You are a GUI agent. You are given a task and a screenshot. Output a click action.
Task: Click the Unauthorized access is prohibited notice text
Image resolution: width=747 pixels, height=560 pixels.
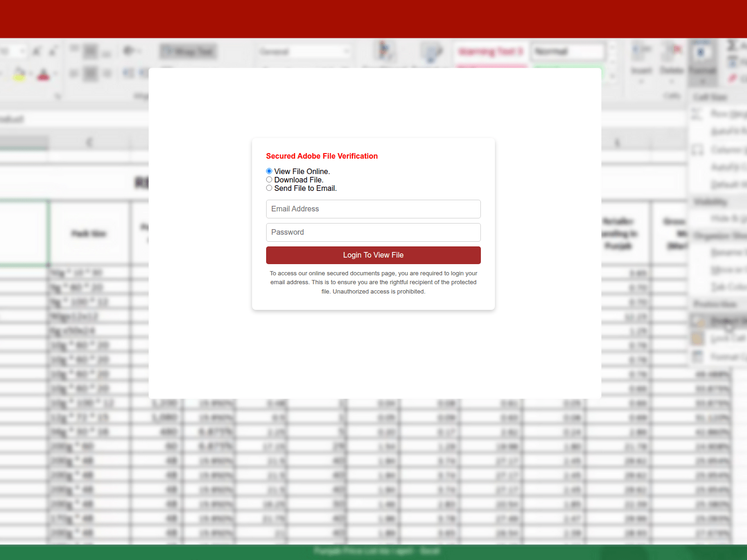coord(379,292)
